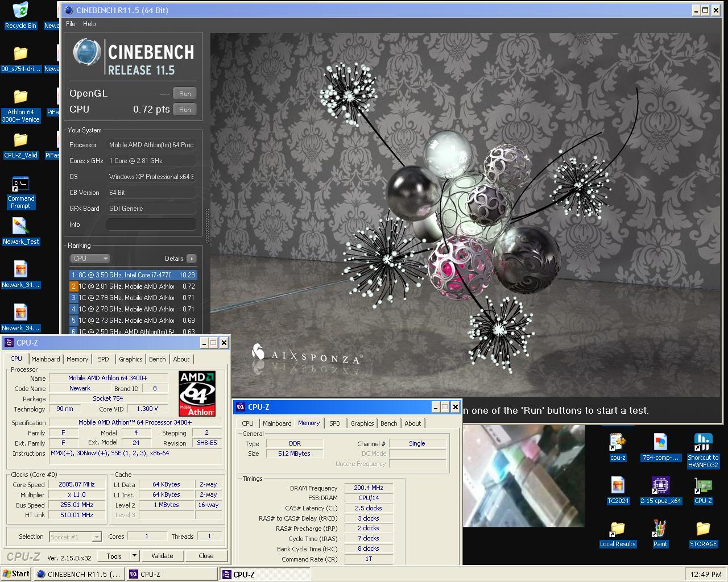
Task: Click the AMD Athlon 64 logo in CPU-Z
Action: coord(197,393)
